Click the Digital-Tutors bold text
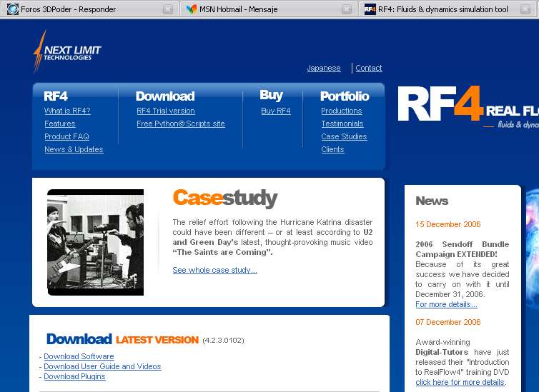539x392 pixels. tap(442, 352)
